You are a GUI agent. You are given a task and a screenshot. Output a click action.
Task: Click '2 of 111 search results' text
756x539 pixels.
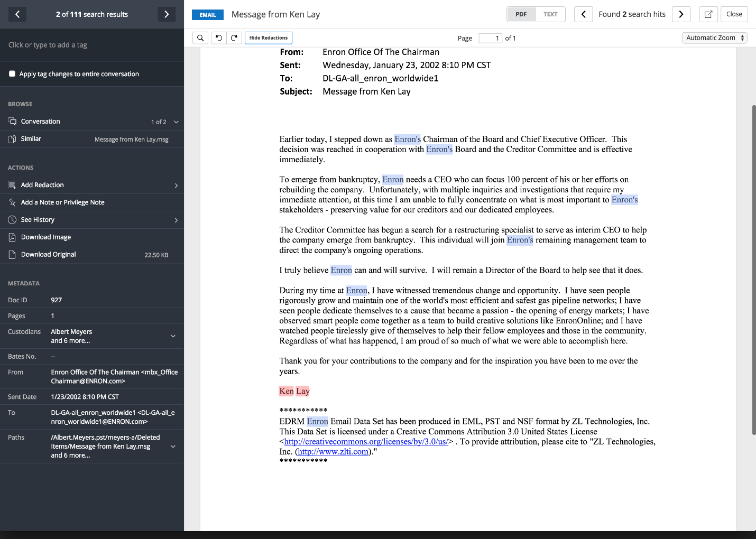[92, 14]
